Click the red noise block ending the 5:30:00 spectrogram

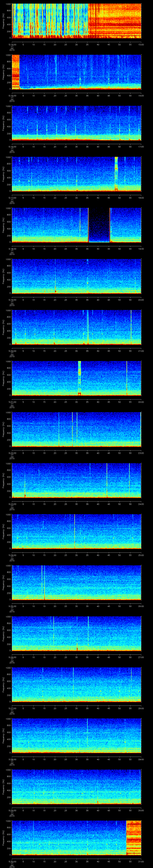click(x=134, y=838)
